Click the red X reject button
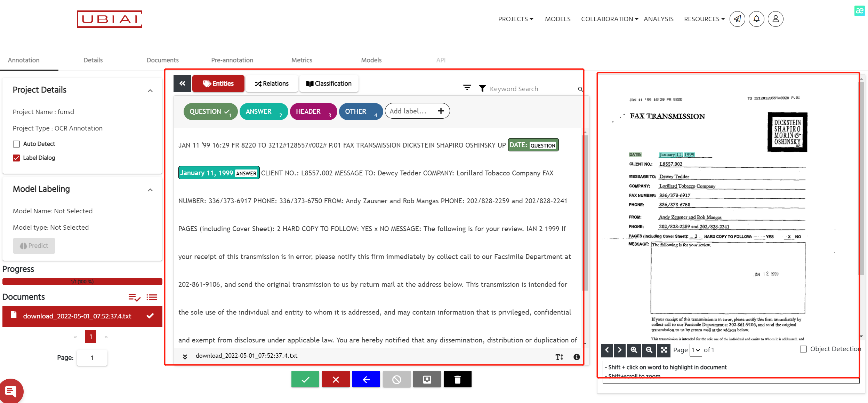The height and width of the screenshot is (403, 868). point(336,379)
